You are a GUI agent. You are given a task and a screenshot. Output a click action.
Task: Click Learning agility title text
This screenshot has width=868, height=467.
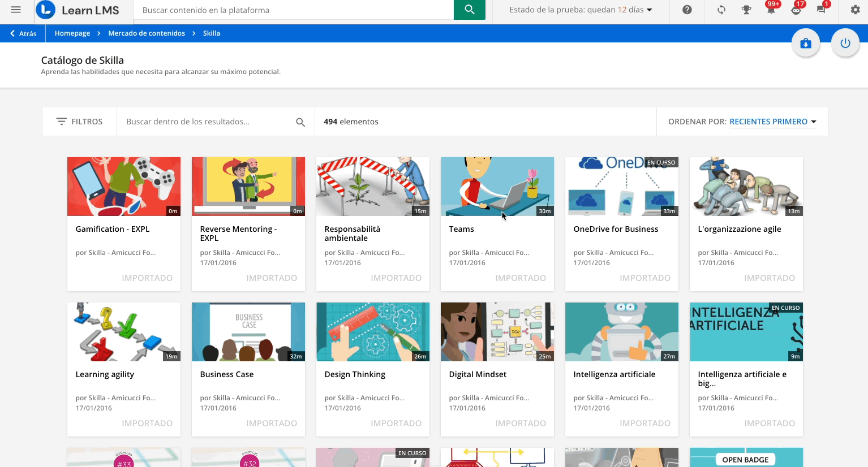click(105, 374)
